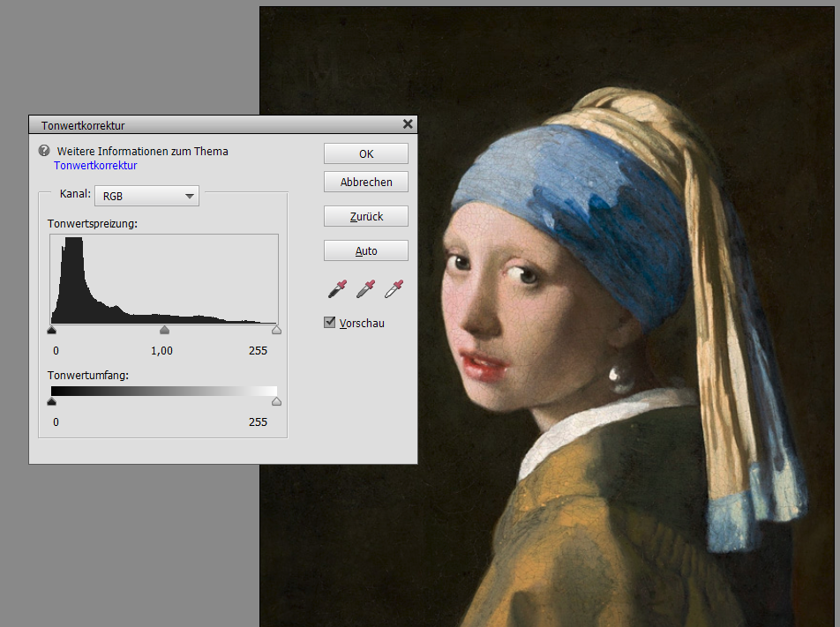Edit the Tonwertumfang output value 0
Image resolution: width=840 pixels, height=627 pixels.
(x=56, y=422)
